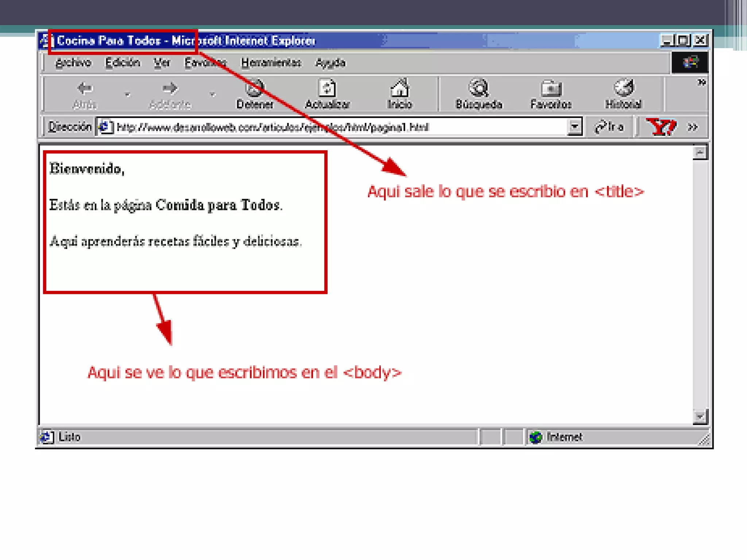This screenshot has height=560, width=747.
Task: Click the Adelante forward arrow icon
Action: [170, 89]
